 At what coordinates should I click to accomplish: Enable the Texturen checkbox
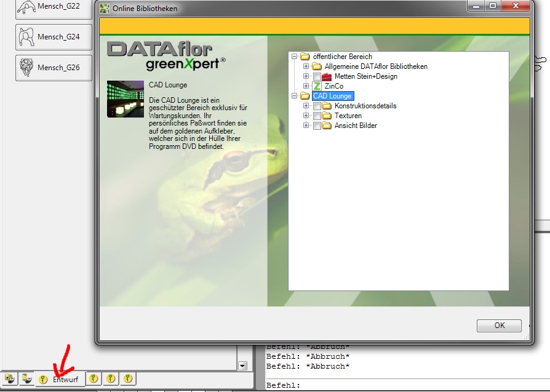click(x=317, y=116)
